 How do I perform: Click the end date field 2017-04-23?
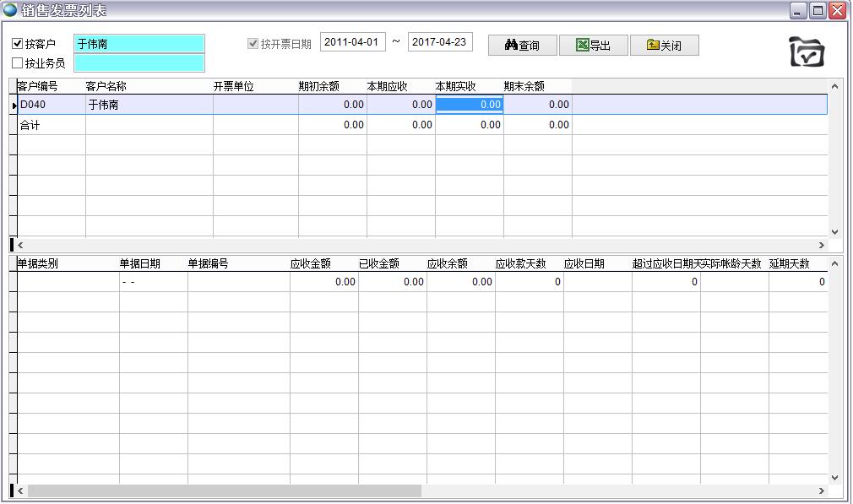(440, 42)
